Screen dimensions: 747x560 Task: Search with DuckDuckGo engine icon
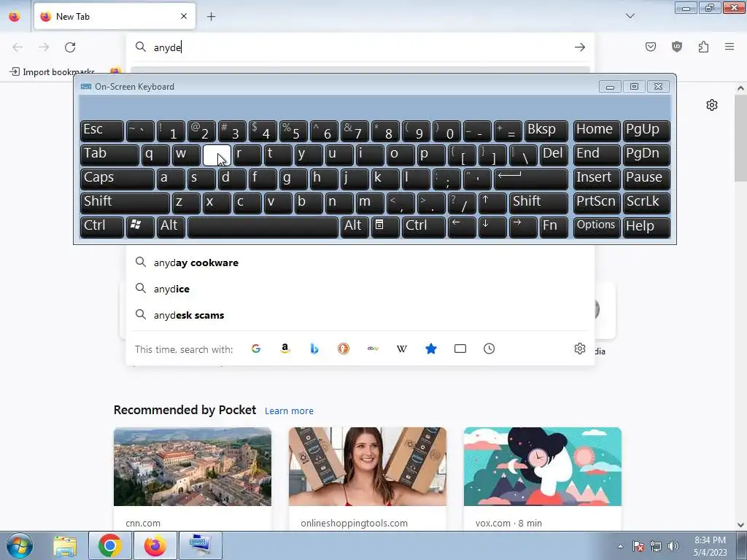344,349
